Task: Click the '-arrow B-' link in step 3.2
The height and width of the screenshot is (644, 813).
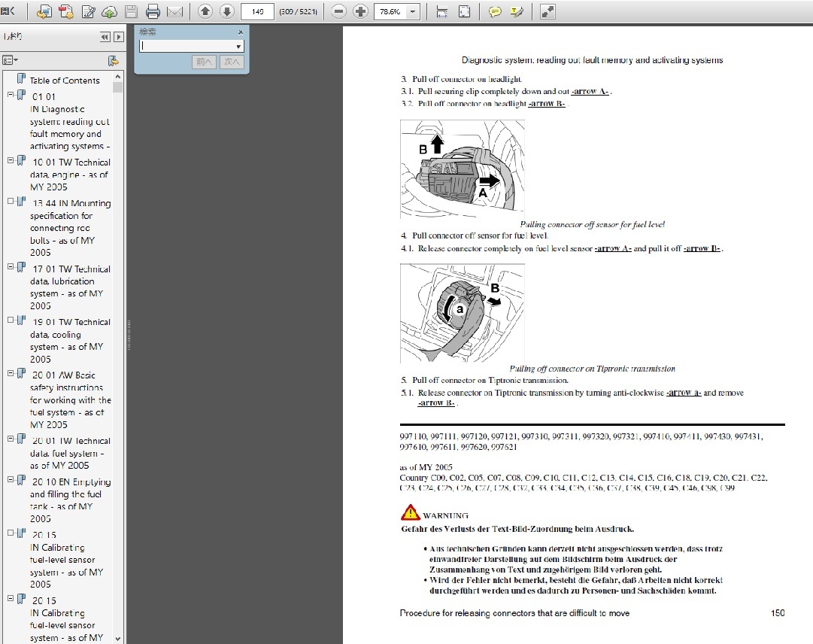Action: [547, 103]
